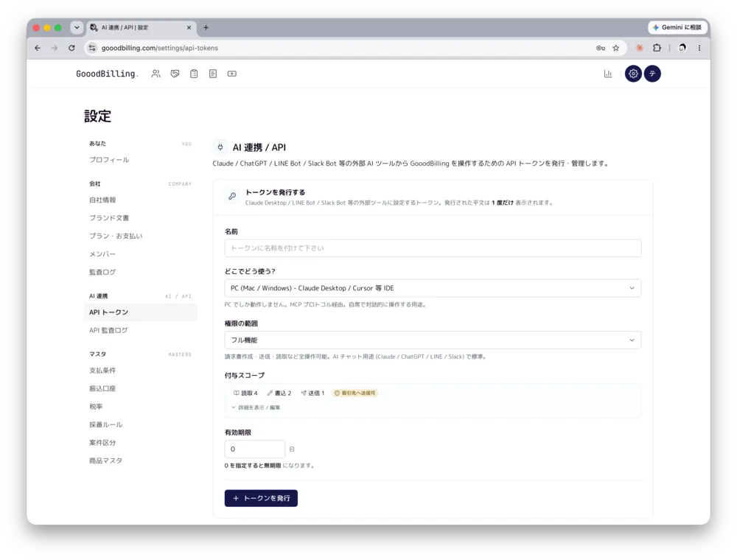Viewport: 737px width, 560px height.
Task: Go forward with the browser forward arrow
Action: click(x=55, y=48)
